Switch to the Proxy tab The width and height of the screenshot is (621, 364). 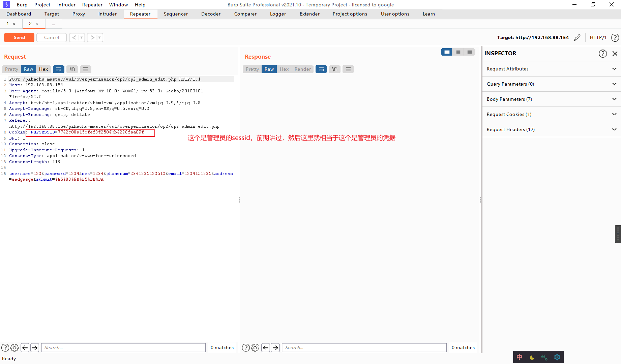[x=79, y=14]
